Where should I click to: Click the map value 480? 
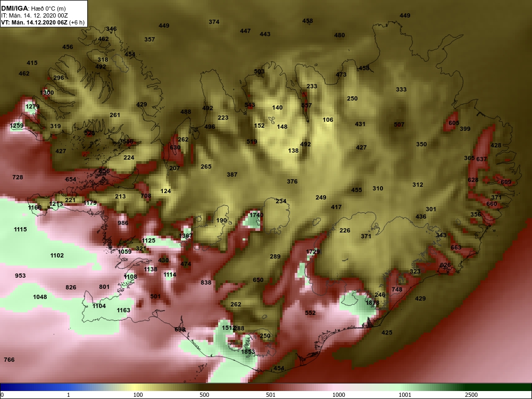pos(339,35)
